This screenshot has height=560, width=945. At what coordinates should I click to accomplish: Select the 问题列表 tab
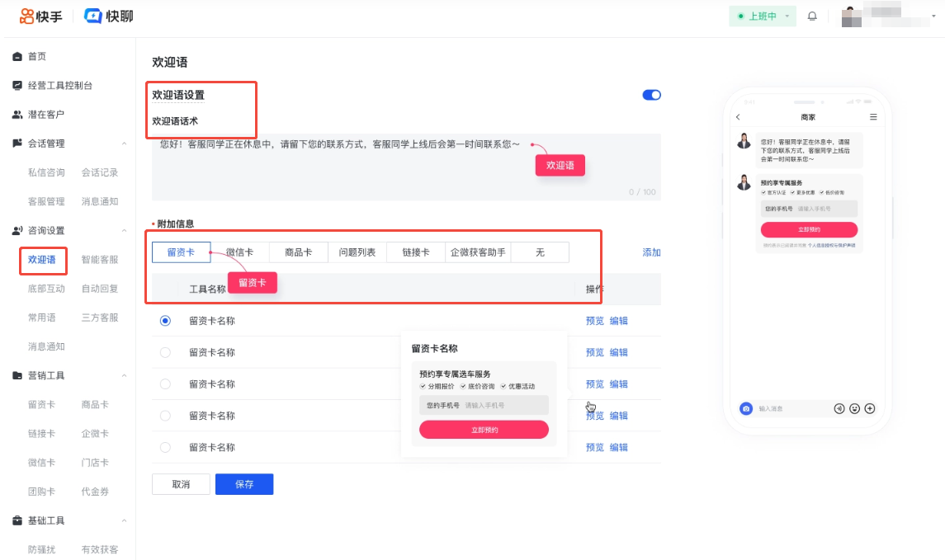coord(356,252)
